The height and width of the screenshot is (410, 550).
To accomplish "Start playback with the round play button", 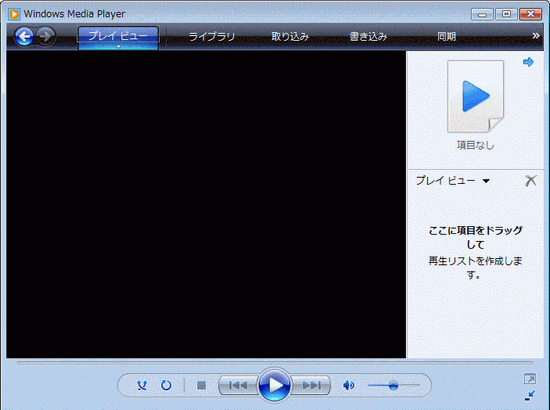I will [x=275, y=385].
